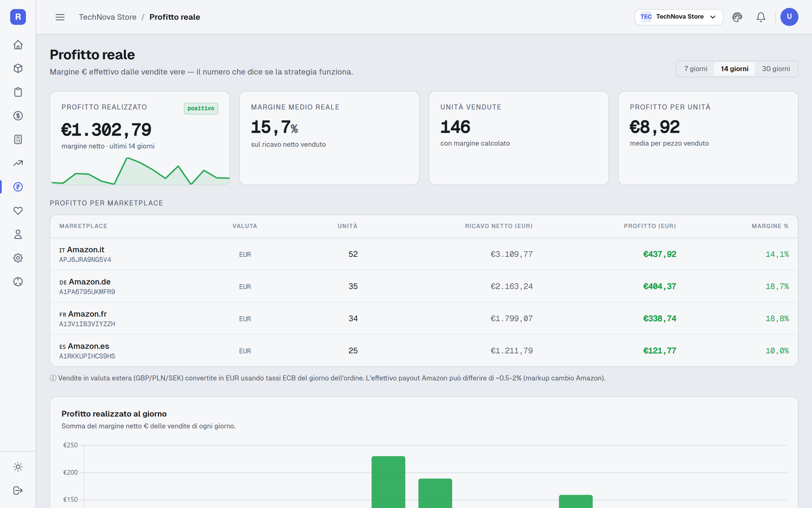Image resolution: width=812 pixels, height=508 pixels.
Task: Click the Unità column header
Action: tap(347, 226)
